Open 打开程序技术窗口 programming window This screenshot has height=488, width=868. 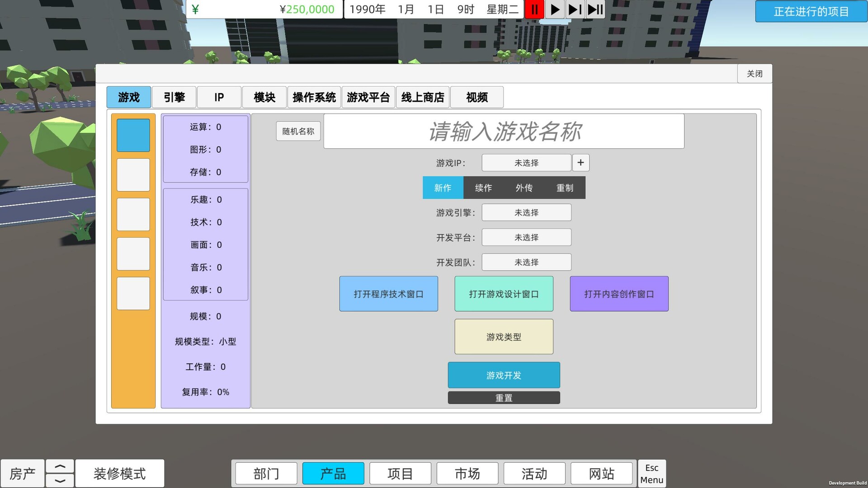click(389, 293)
